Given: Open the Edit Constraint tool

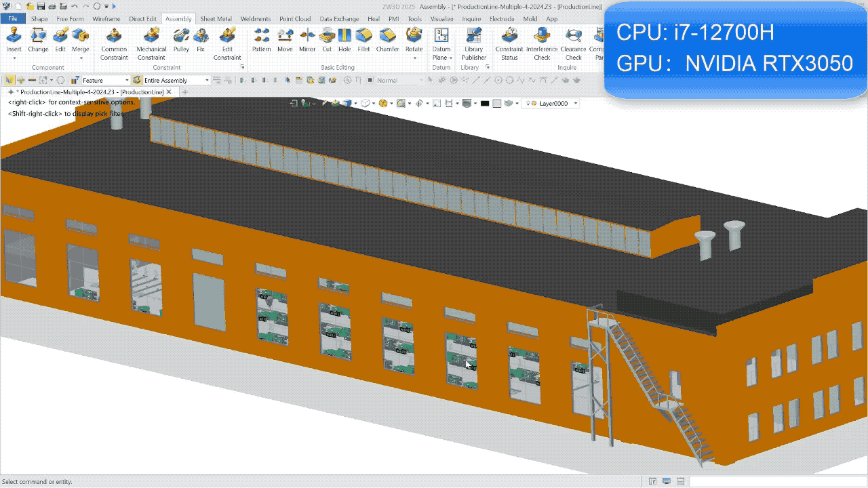Looking at the screenshot, I should (227, 43).
